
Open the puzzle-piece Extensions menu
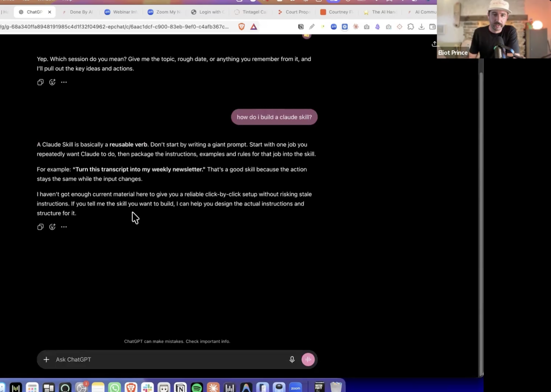coord(411,27)
